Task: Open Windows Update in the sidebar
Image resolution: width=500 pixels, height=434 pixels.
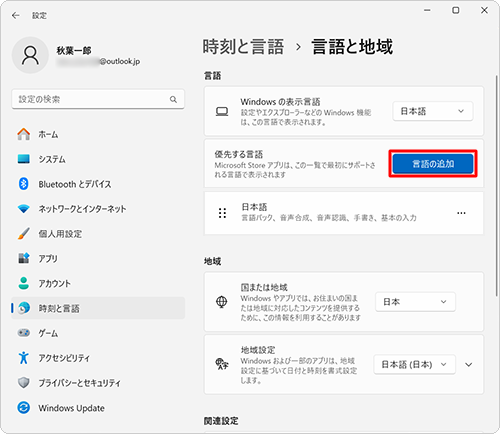Action: 98,407
